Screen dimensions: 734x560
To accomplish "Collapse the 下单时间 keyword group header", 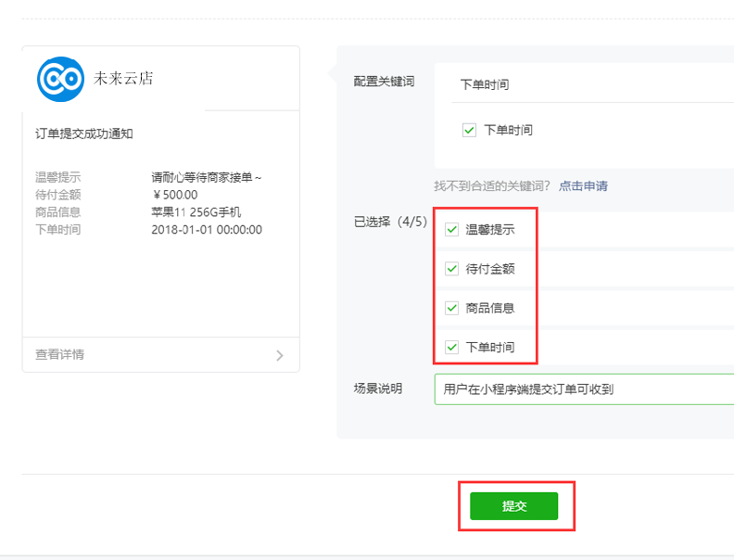I will click(485, 84).
